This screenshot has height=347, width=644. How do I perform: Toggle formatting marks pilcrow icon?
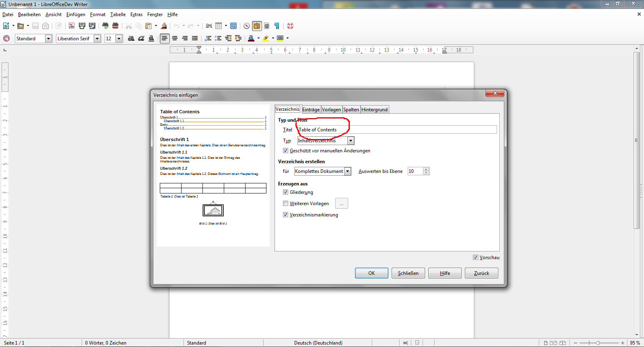tap(277, 26)
